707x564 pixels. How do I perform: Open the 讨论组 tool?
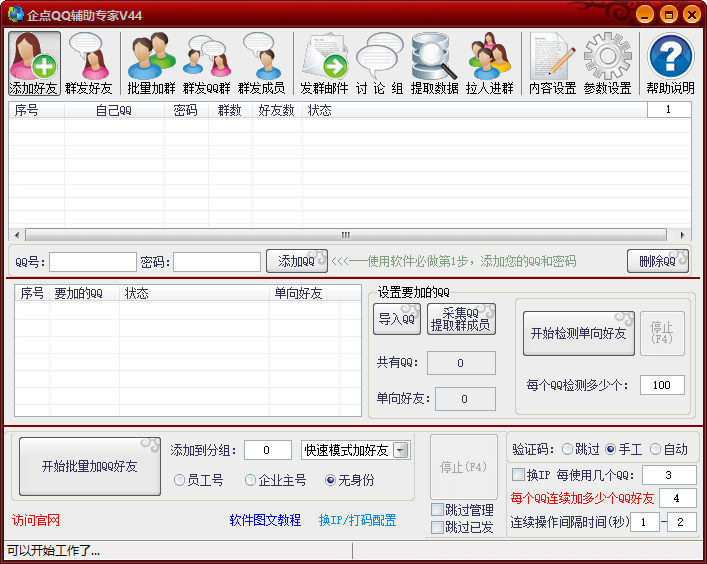[379, 64]
